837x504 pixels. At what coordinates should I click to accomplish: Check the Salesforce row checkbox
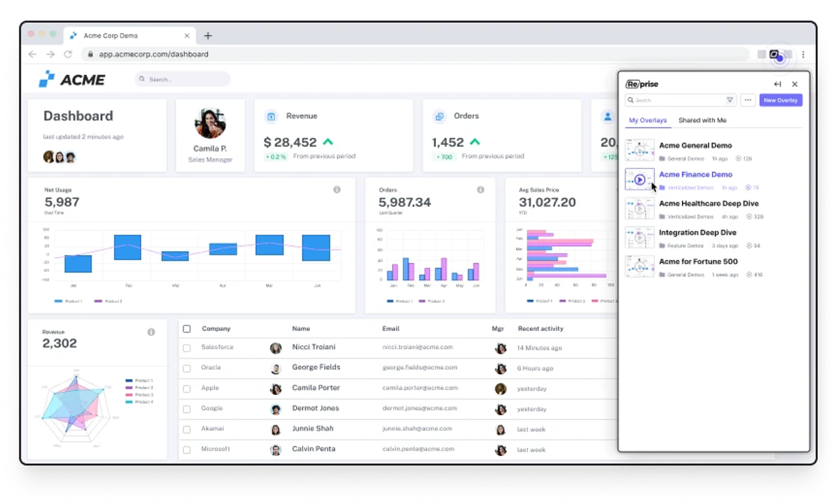click(x=187, y=348)
